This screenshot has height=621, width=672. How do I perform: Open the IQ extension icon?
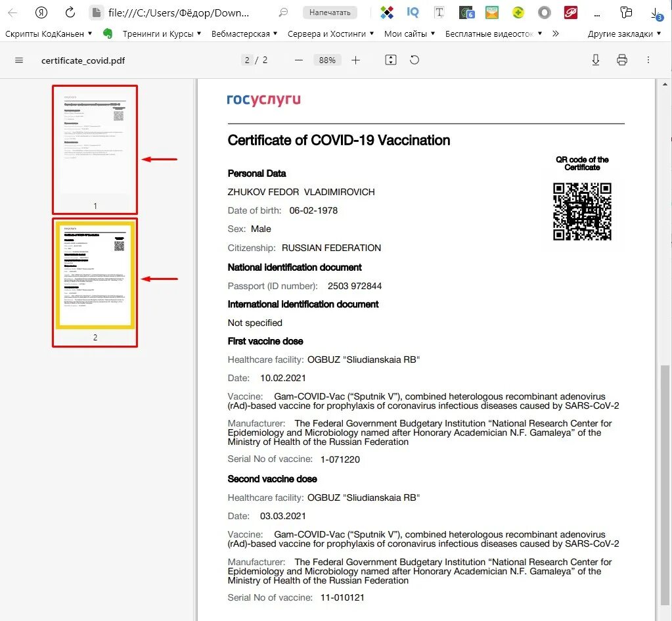coord(413,12)
